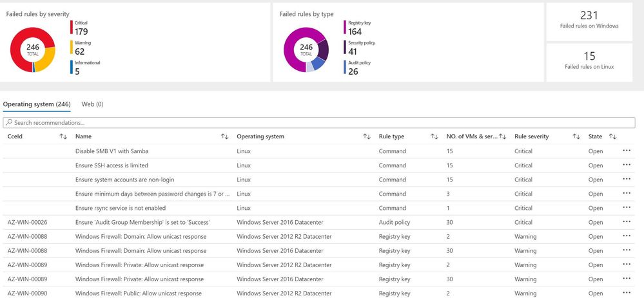This screenshot has width=644, height=298.
Task: Open 'Disable SMB V1 with Samba' rule
Action: tap(112, 151)
